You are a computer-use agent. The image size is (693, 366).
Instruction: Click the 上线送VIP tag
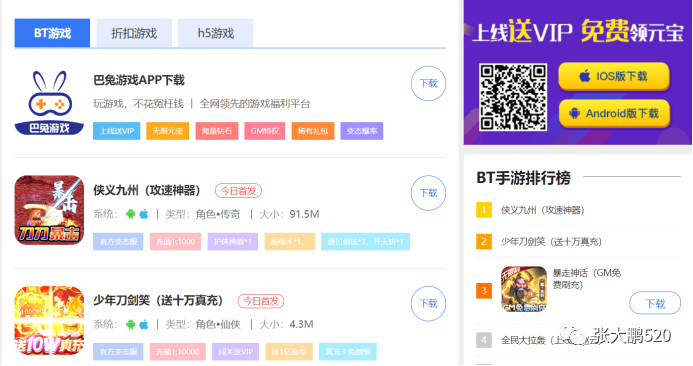tap(117, 131)
